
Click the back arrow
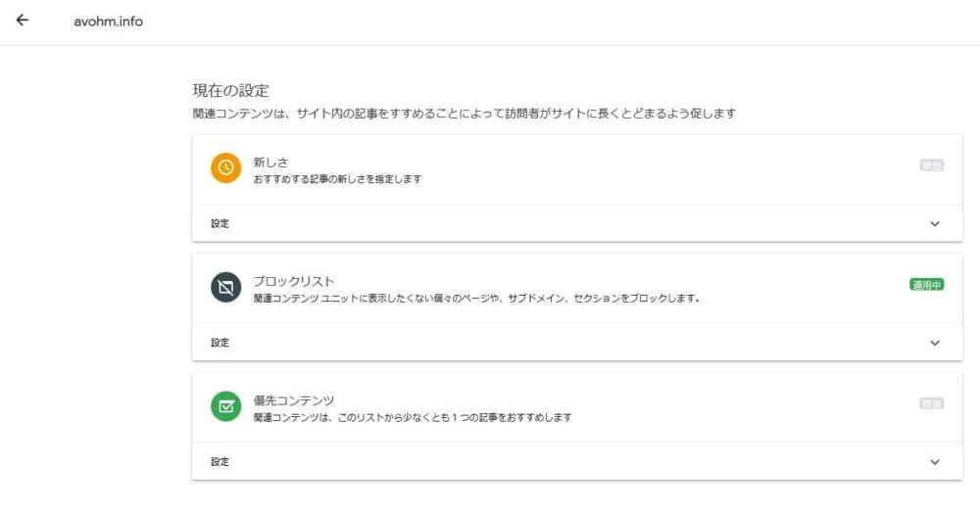click(x=23, y=21)
